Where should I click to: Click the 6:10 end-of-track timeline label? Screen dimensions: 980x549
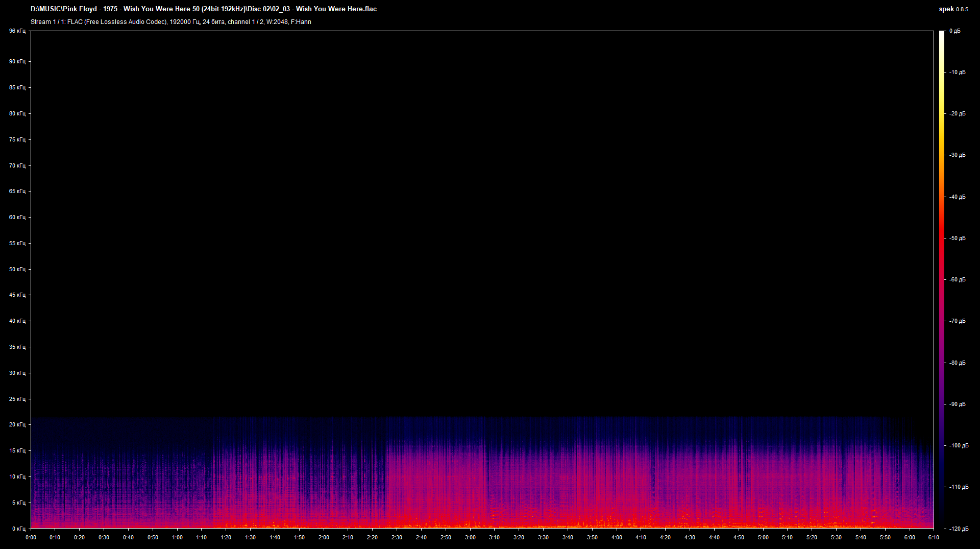tap(934, 537)
